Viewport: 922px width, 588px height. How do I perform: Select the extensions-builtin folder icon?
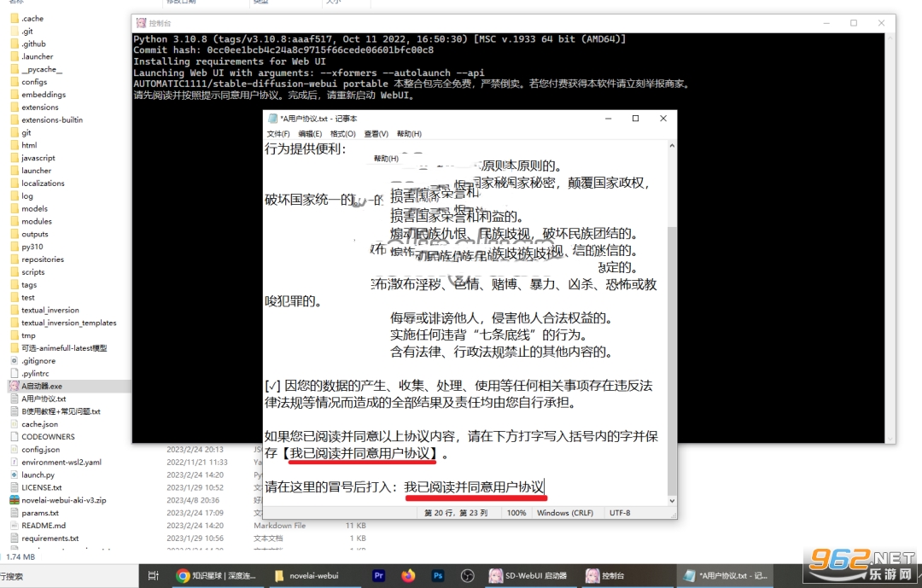point(15,119)
